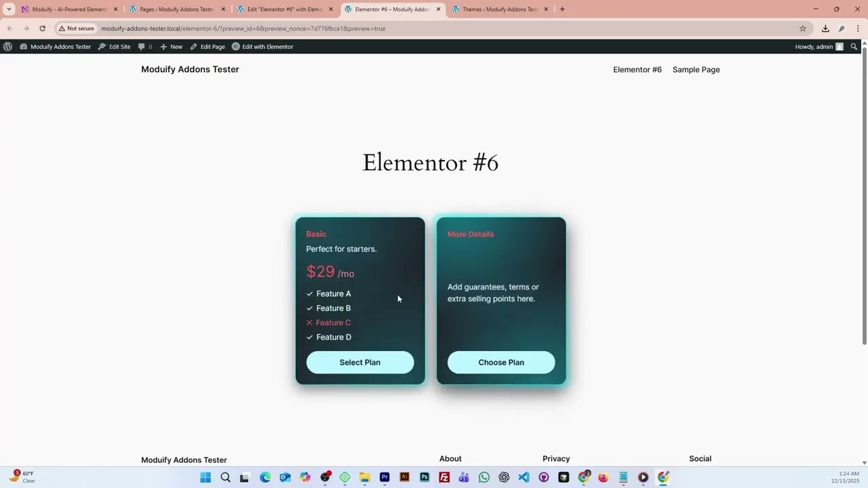Open the Sample Page navigation link

click(696, 69)
